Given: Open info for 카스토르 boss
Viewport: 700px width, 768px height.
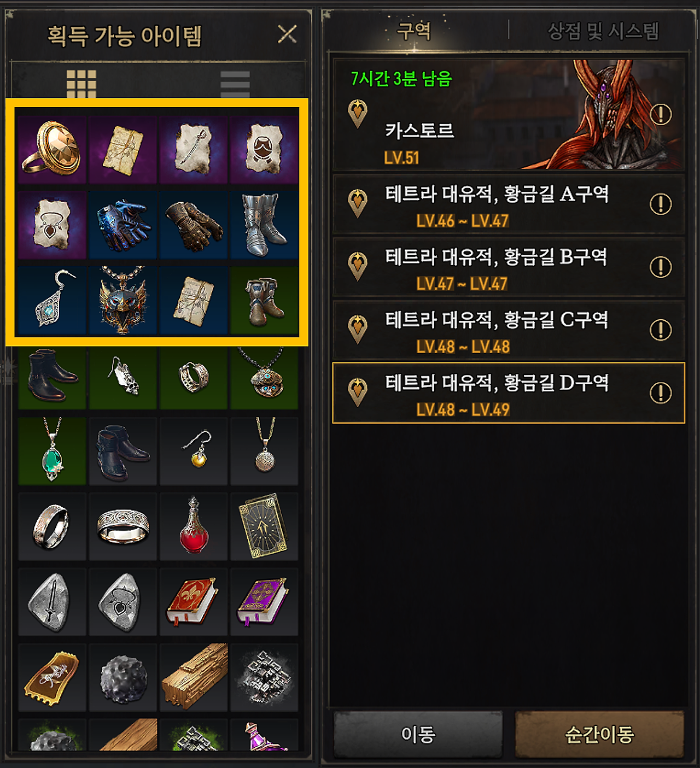Looking at the screenshot, I should click(x=661, y=114).
